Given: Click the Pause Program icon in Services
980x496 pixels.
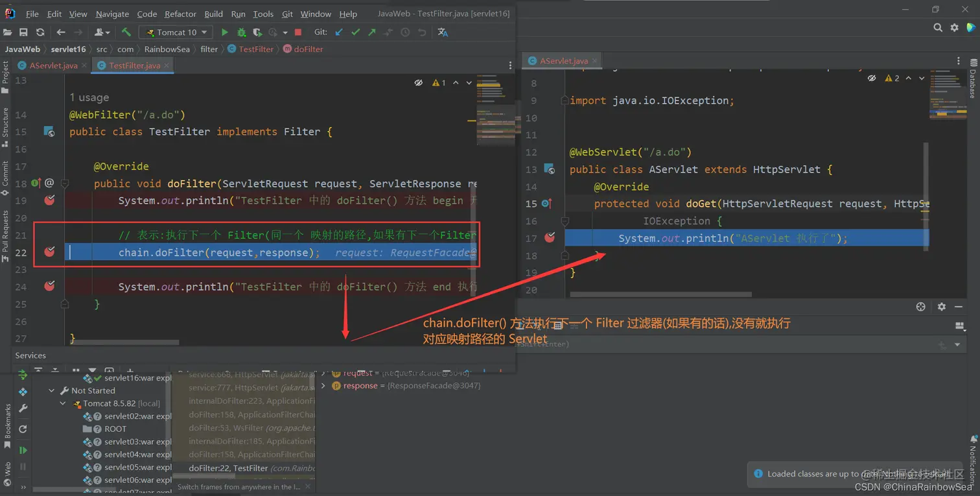Looking at the screenshot, I should (x=23, y=467).
